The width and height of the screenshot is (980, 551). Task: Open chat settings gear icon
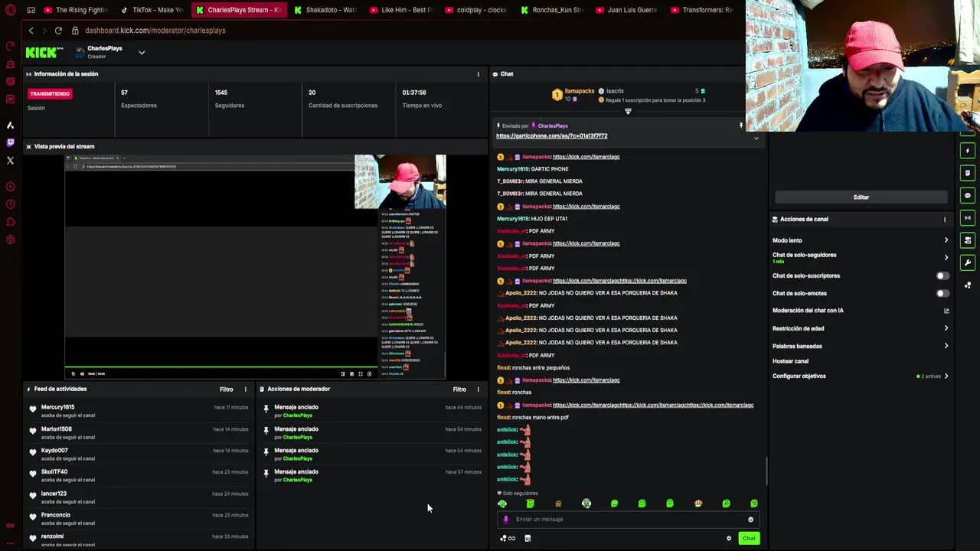point(729,539)
